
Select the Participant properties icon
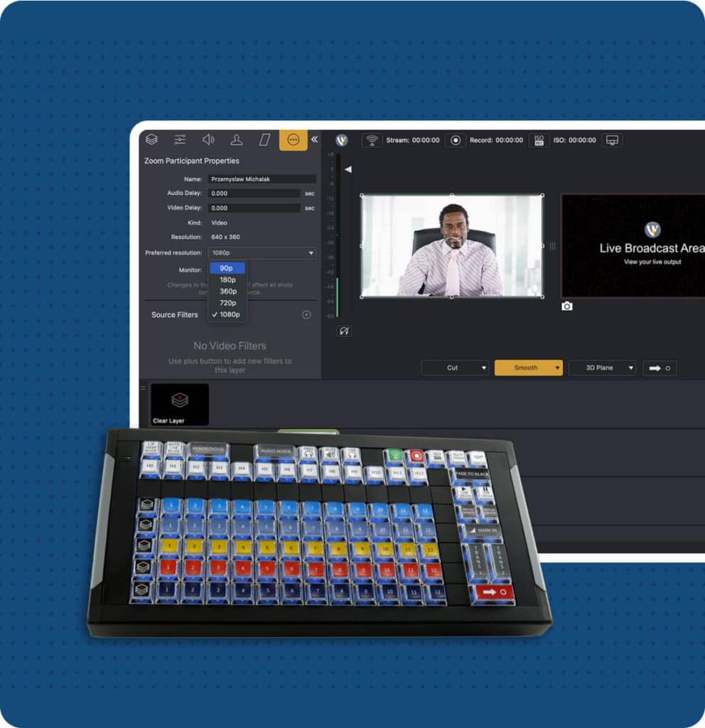coord(237,139)
